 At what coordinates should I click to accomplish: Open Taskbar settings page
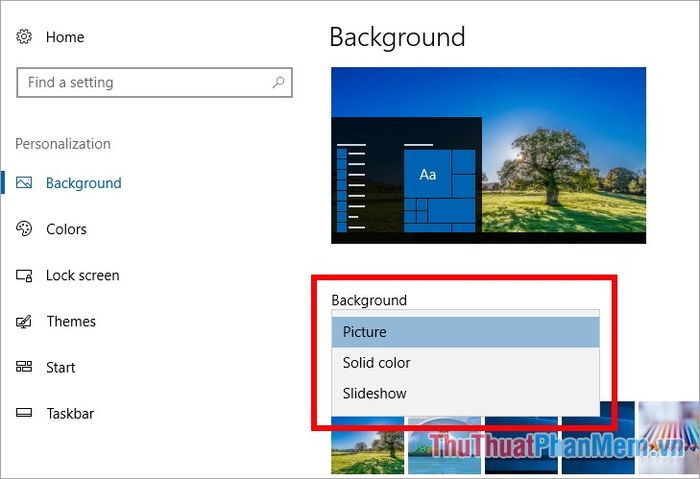coord(70,413)
